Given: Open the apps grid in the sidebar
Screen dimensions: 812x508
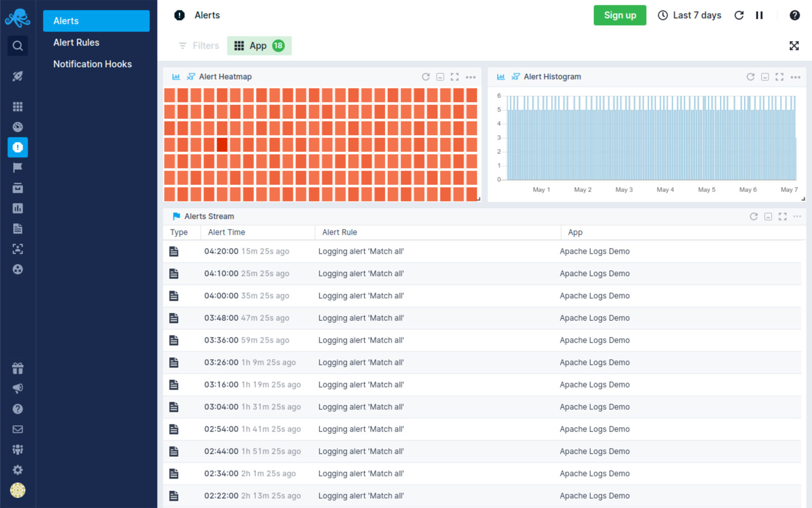Looking at the screenshot, I should pyautogui.click(x=18, y=107).
